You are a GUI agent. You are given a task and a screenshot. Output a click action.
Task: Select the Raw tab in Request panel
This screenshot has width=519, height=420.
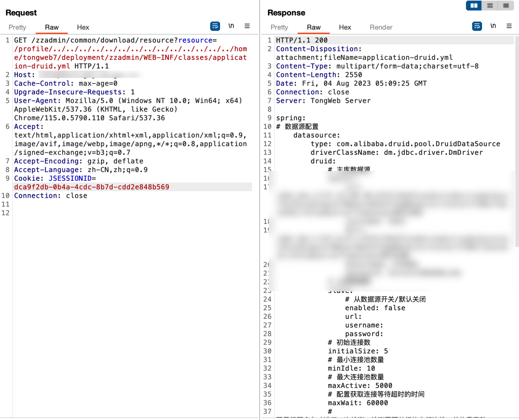52,27
